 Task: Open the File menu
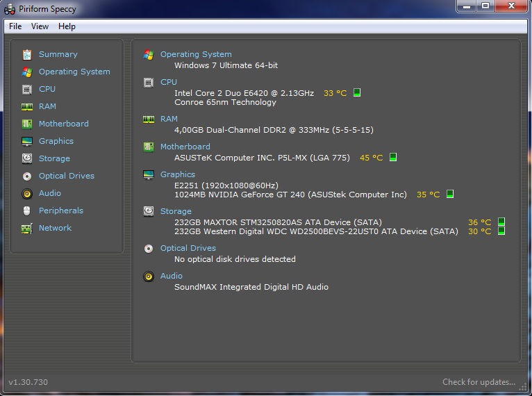(x=15, y=26)
